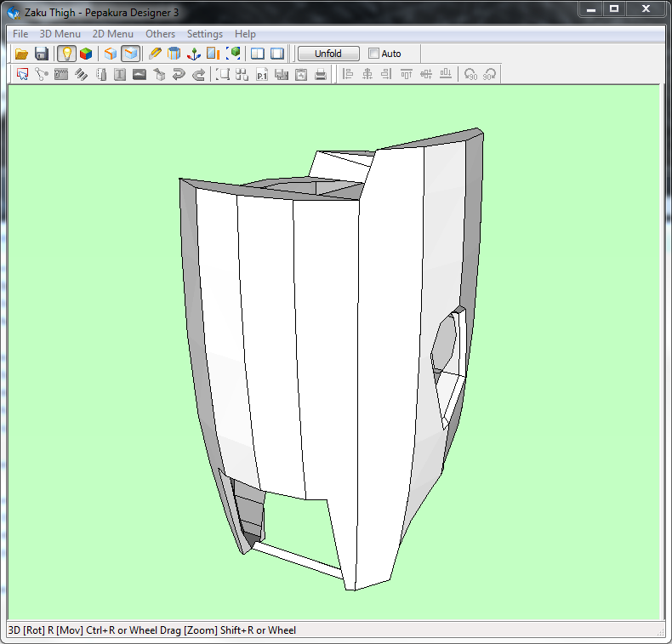
Task: Click the Open file folder icon
Action: point(22,54)
